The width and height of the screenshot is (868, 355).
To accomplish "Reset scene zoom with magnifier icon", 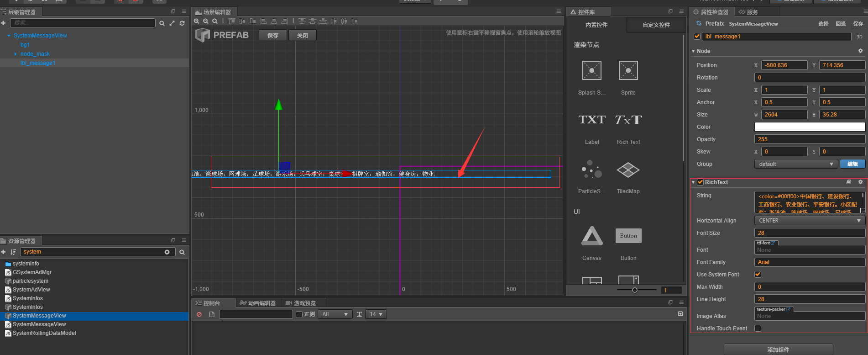I will pos(215,21).
